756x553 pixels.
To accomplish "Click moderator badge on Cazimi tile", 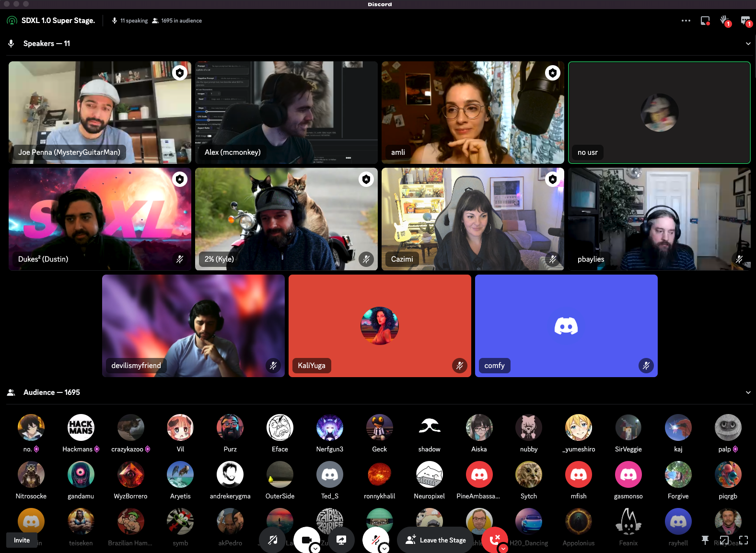I will 553,179.
